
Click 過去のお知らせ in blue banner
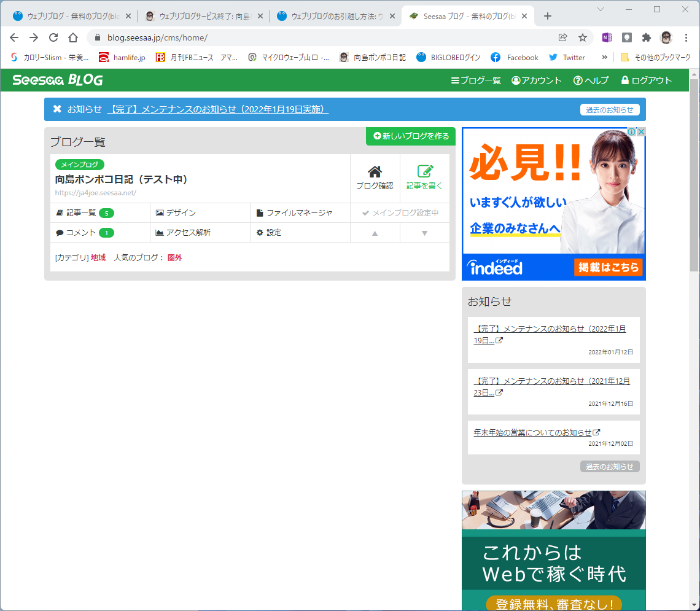609,110
